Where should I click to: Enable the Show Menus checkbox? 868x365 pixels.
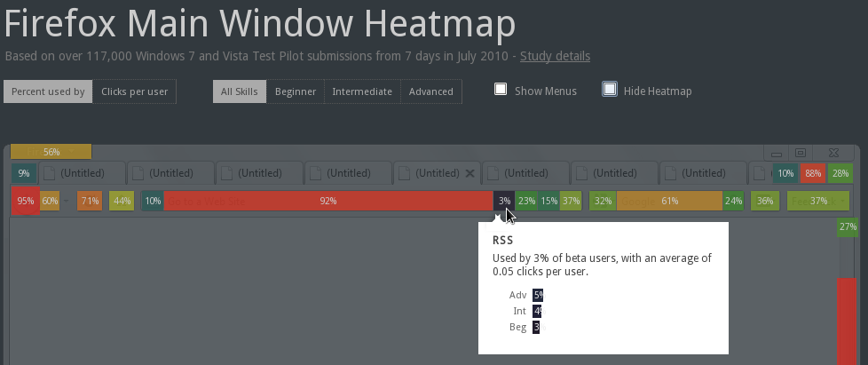(501, 89)
